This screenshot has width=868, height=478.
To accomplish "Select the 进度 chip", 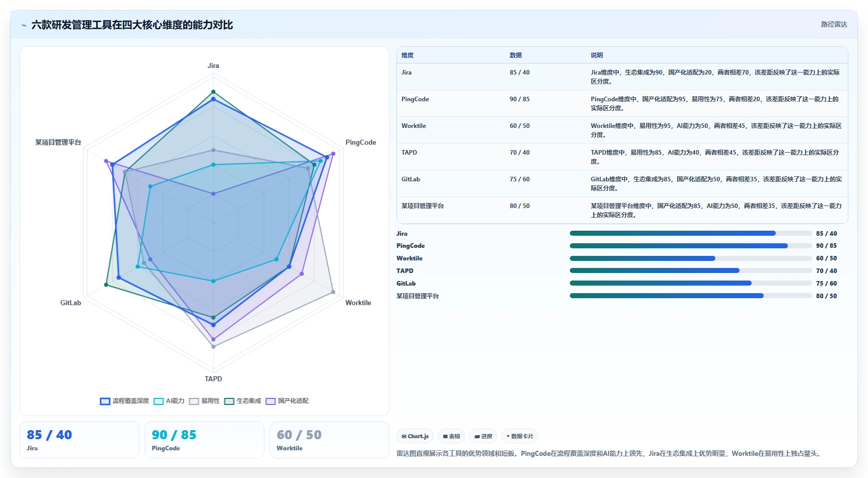I will coord(483,436).
